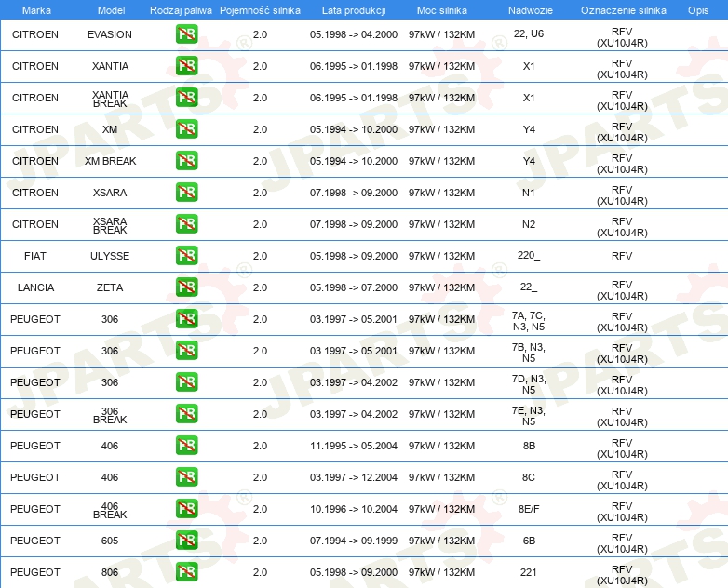728x588 pixels.
Task: Click the 2.0 engine capacity in the Evasion row
Action: point(260,34)
